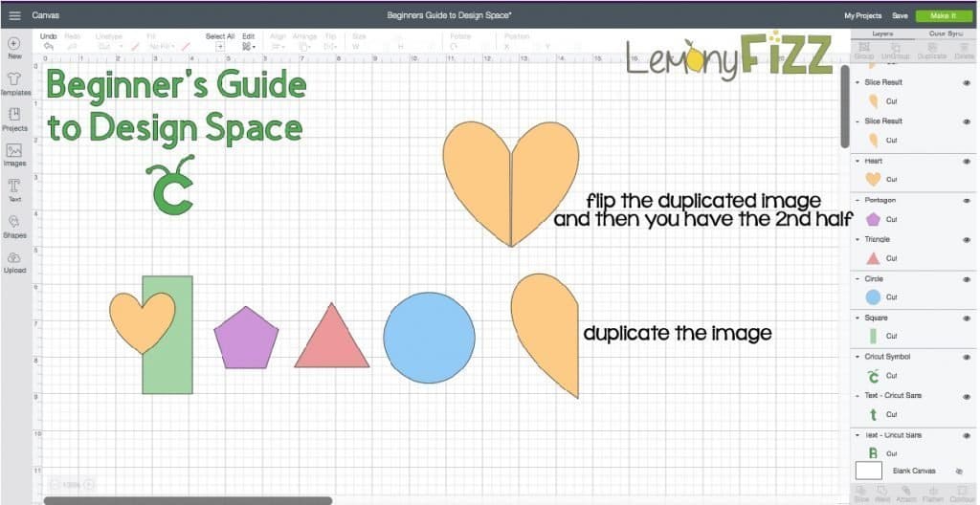This screenshot has width=980, height=505.
Task: Click the Upload icon
Action: tap(14, 257)
